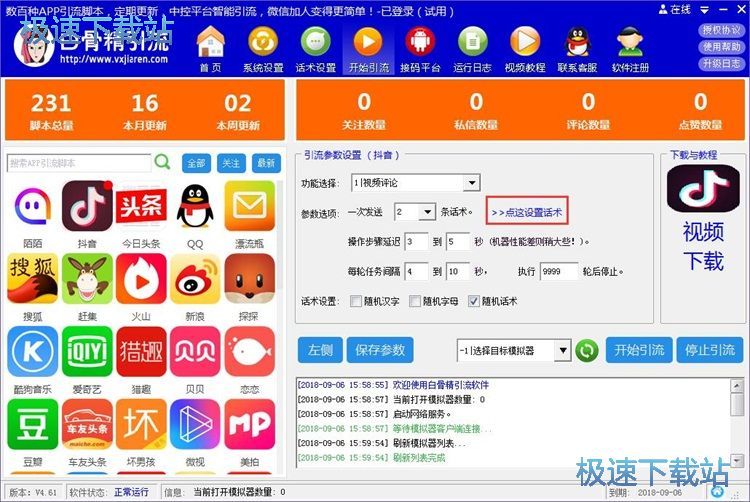Click log scrollbar down arrow
Screen dimensions: 750x502
(737, 461)
